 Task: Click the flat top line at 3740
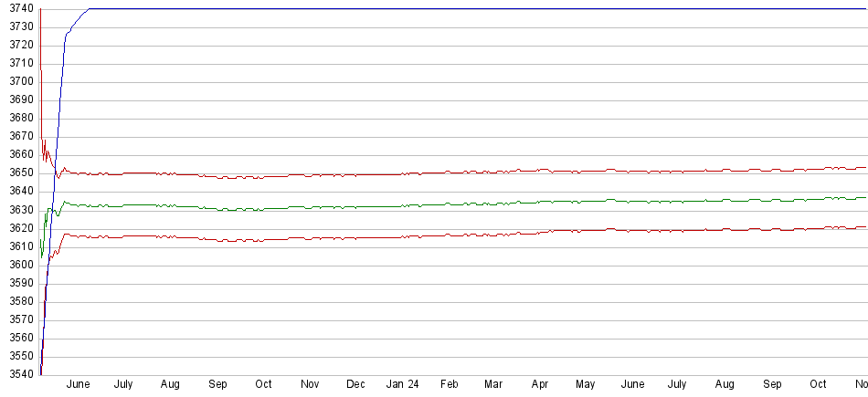[x=457, y=9]
